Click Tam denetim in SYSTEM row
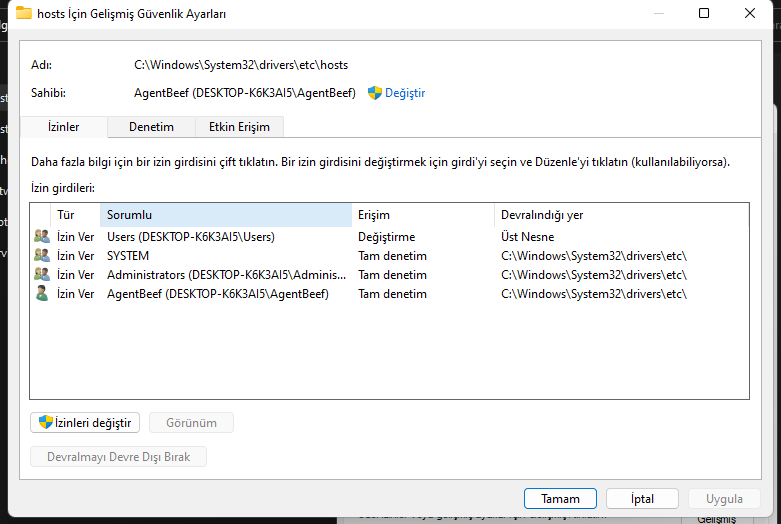 click(x=392, y=256)
